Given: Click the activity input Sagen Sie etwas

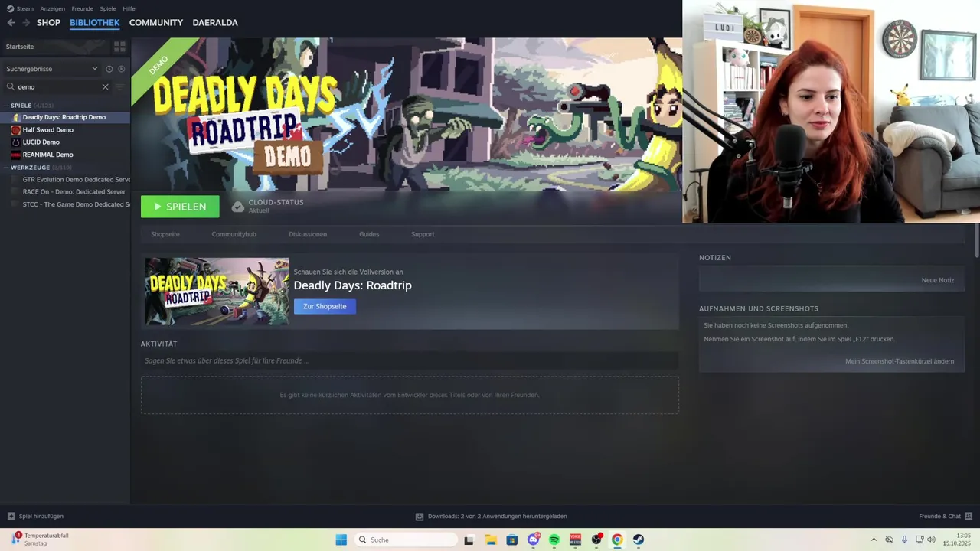Looking at the screenshot, I should click(x=410, y=360).
